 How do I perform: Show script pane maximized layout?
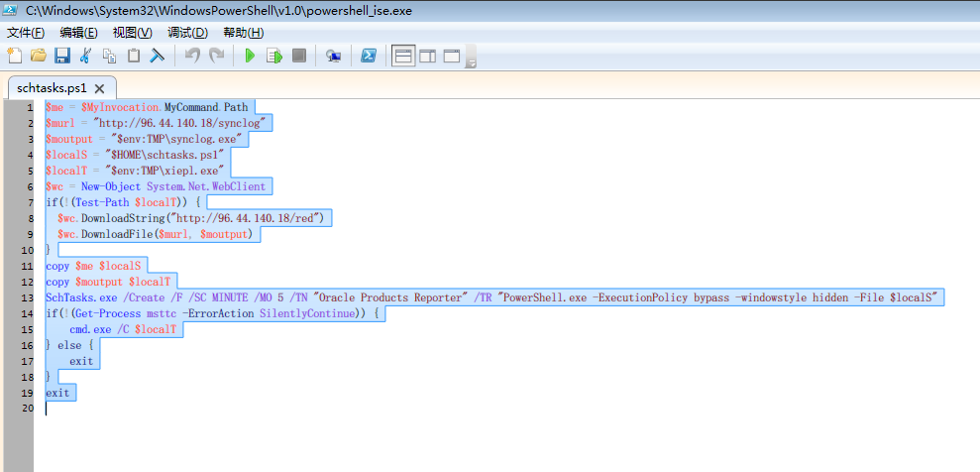(451, 56)
